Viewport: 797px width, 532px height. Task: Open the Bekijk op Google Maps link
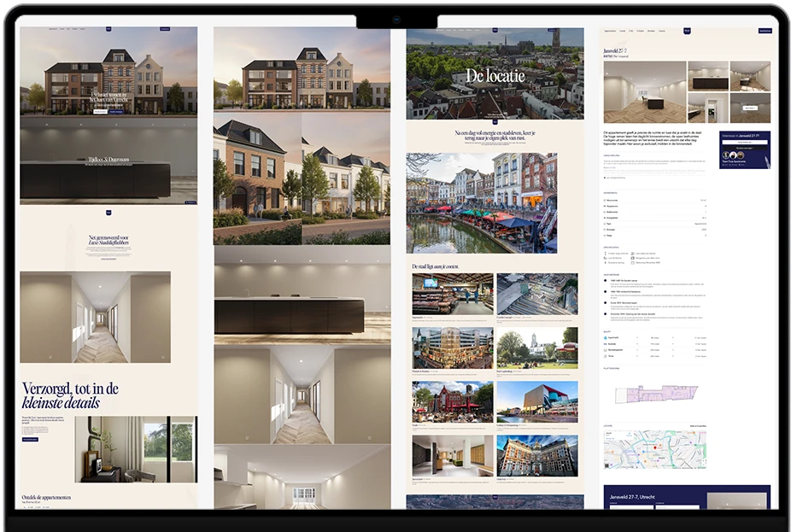pyautogui.click(x=698, y=425)
